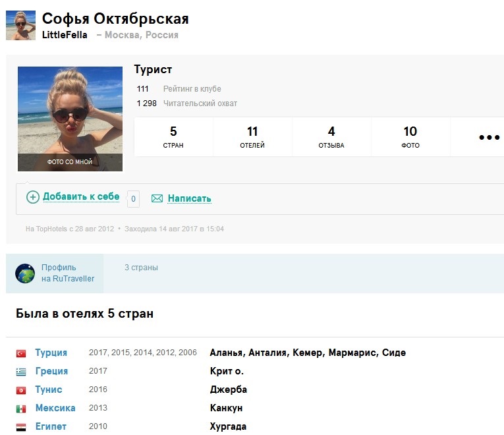Click the club rating value '111'

point(143,89)
